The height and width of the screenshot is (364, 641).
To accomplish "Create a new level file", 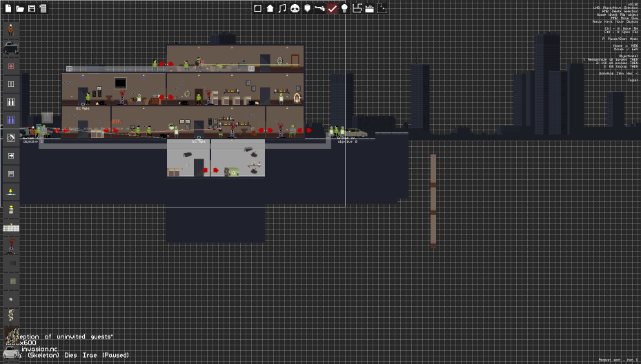I will click(x=8, y=8).
